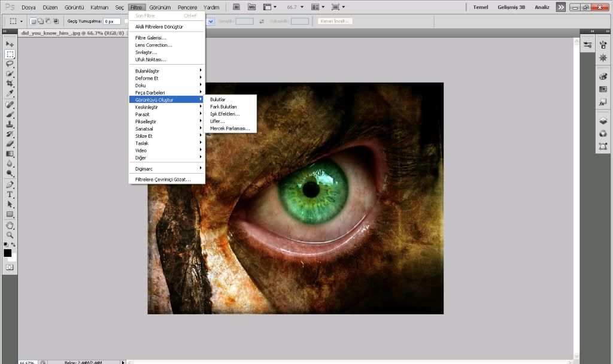613x364 pixels.
Task: Open the Navigator panel icon
Action: (603, 58)
